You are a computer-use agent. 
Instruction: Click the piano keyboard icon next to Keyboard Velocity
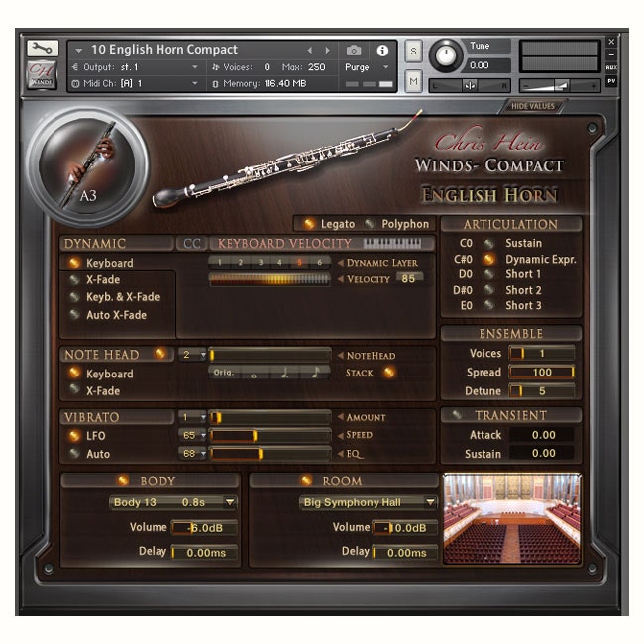(391, 243)
